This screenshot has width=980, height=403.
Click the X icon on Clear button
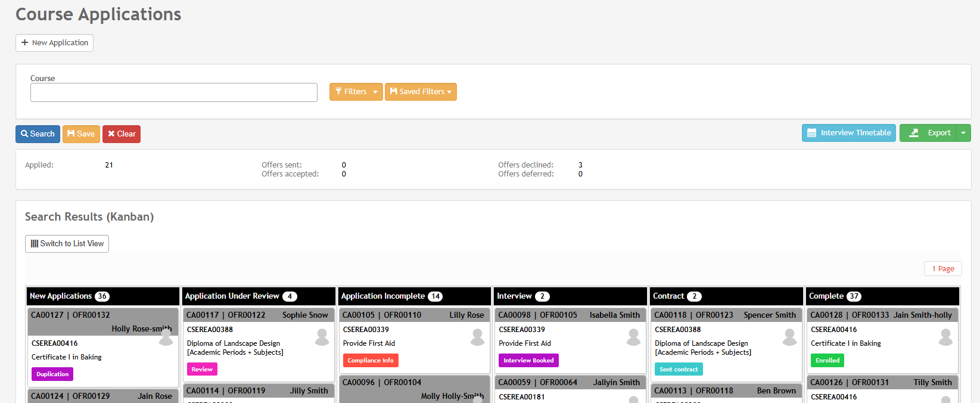[x=111, y=134]
